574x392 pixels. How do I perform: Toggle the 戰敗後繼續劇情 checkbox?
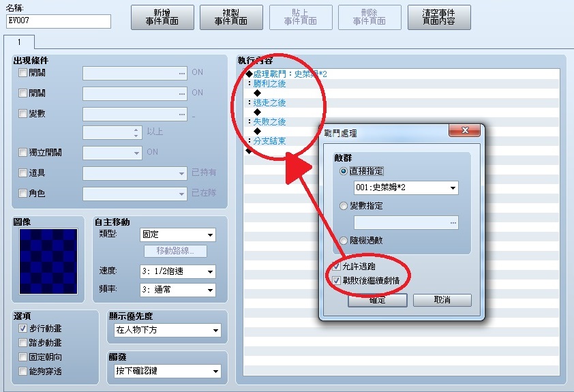pos(336,280)
